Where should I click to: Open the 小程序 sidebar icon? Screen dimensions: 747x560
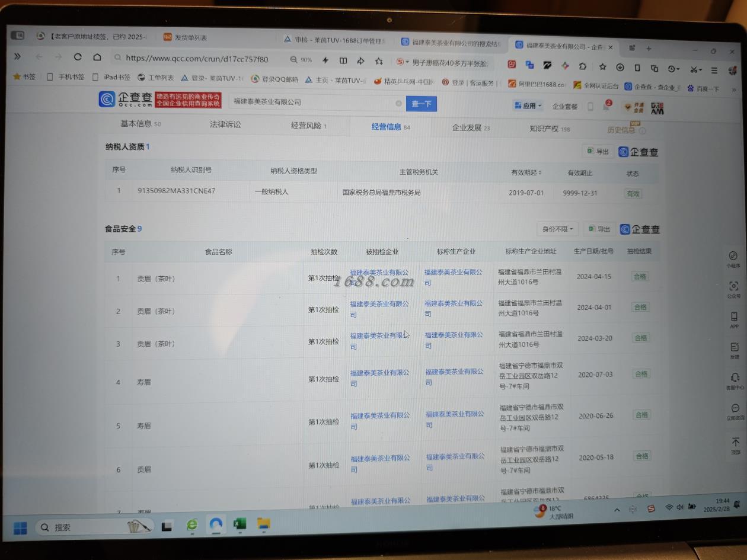pyautogui.click(x=733, y=259)
